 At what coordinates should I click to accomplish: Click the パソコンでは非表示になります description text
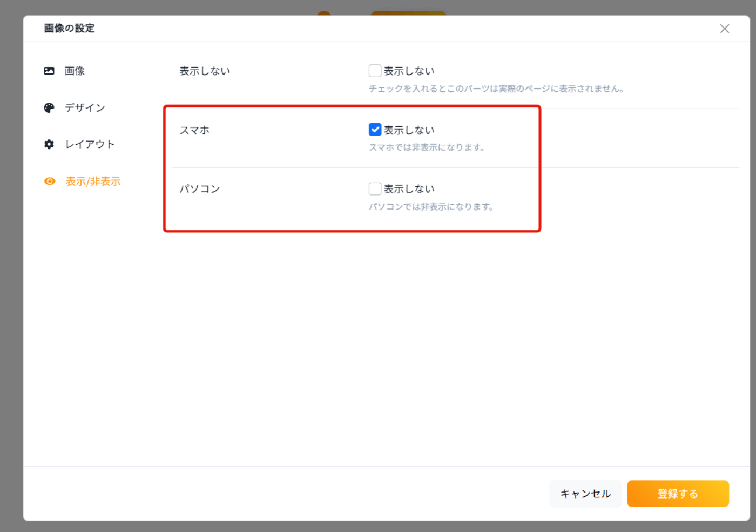(431, 206)
